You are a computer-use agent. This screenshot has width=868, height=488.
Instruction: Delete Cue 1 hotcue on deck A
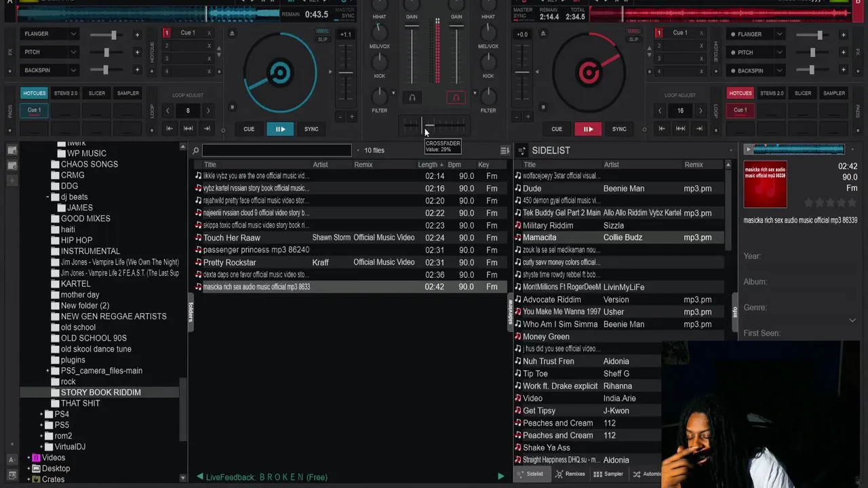(209, 33)
